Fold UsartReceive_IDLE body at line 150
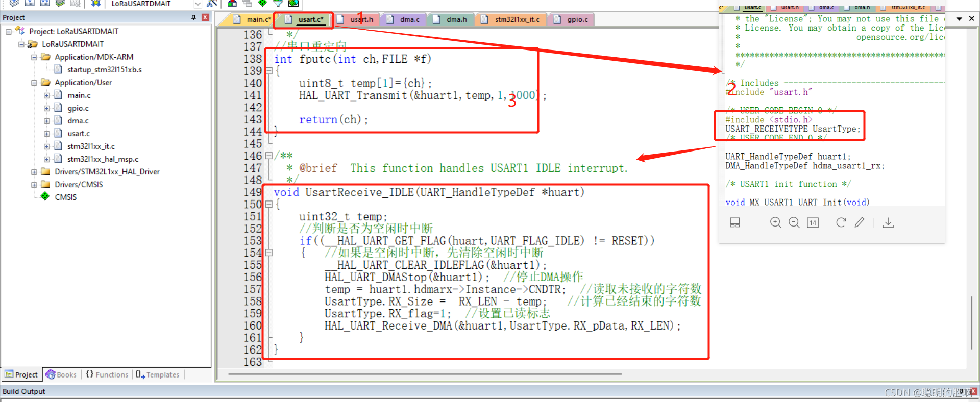Screen dimensions: 980x402 point(269,204)
